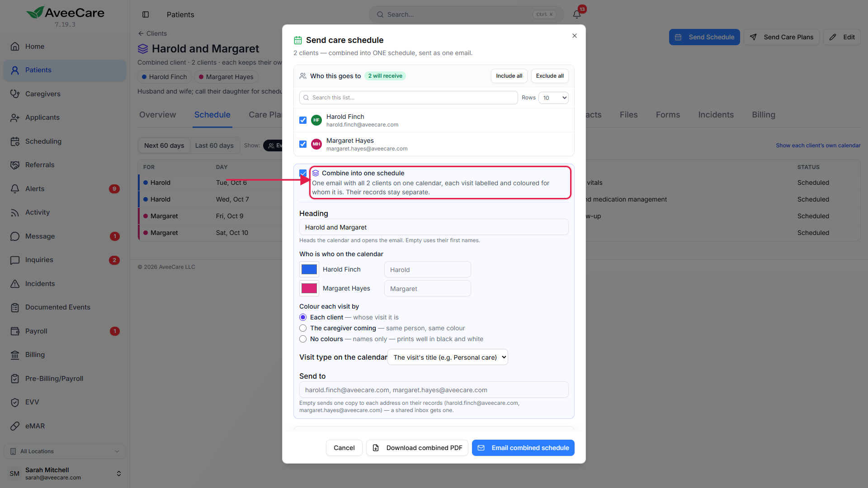The width and height of the screenshot is (868, 488).
Task: Expand the All Locations selector
Action: 65,451
